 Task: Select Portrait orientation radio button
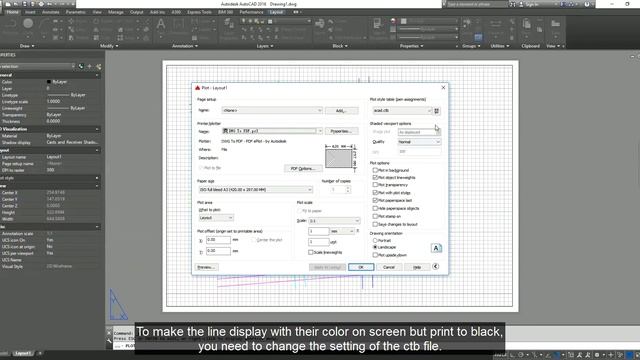[375, 240]
